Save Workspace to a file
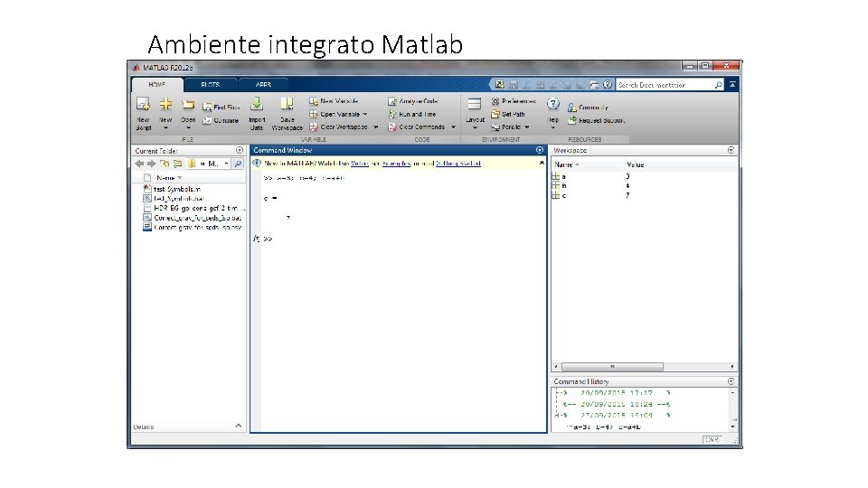The width and height of the screenshot is (868, 488). pos(287,114)
